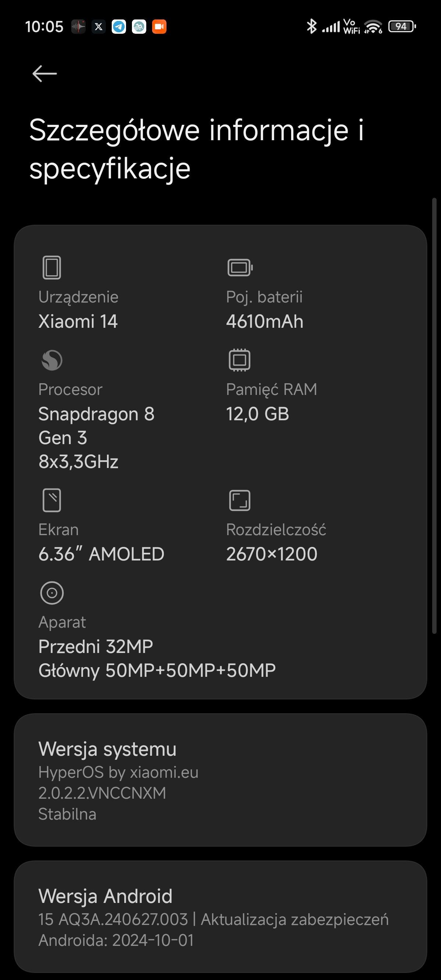Tap the 4610mAh battery capacity value
This screenshot has width=441, height=980.
265,322
